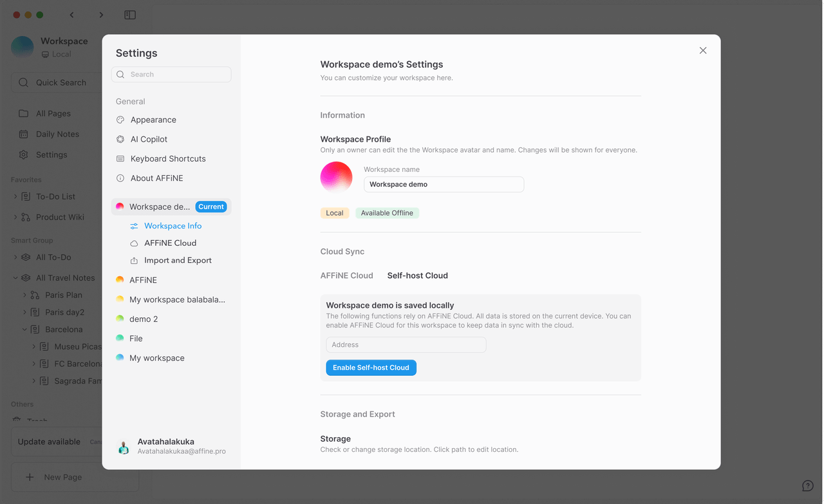Image resolution: width=824 pixels, height=504 pixels.
Task: Click the About AFFiNE info icon
Action: 122,178
